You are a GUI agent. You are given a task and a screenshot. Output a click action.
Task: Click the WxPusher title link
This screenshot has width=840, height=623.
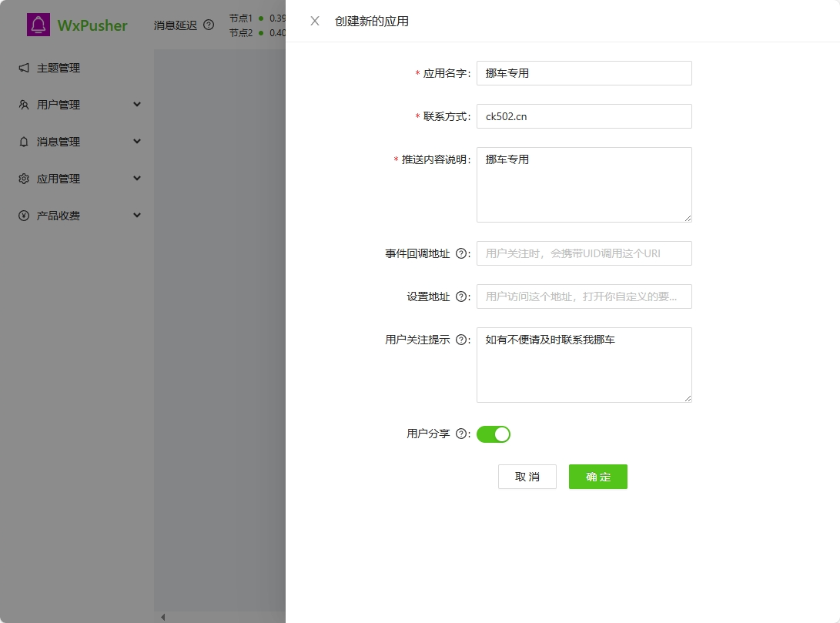coord(92,25)
